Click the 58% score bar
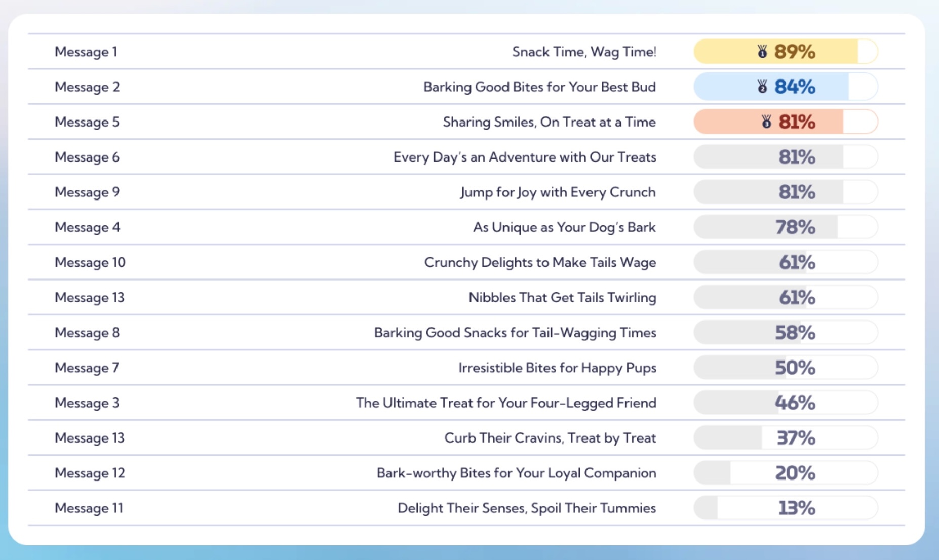This screenshot has width=939, height=560. tap(785, 333)
